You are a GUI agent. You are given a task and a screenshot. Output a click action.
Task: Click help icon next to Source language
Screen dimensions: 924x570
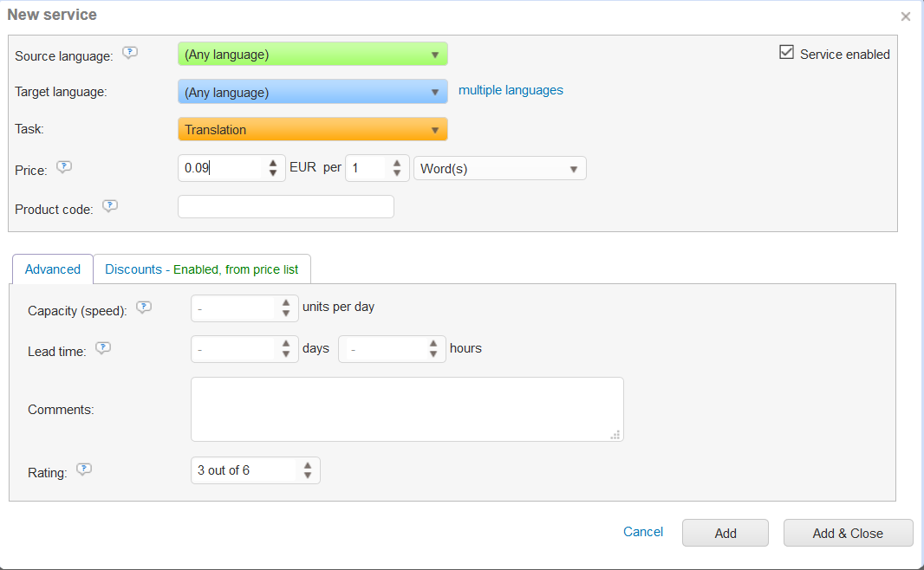tap(130, 52)
